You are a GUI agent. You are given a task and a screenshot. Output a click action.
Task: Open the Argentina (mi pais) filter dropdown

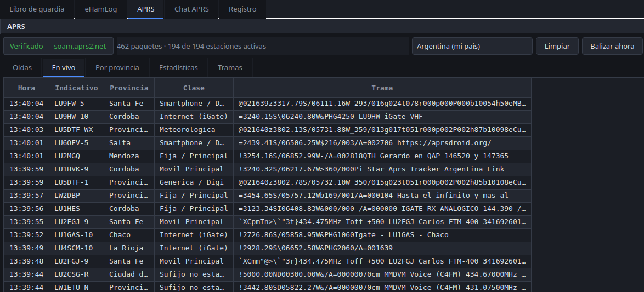(x=472, y=47)
